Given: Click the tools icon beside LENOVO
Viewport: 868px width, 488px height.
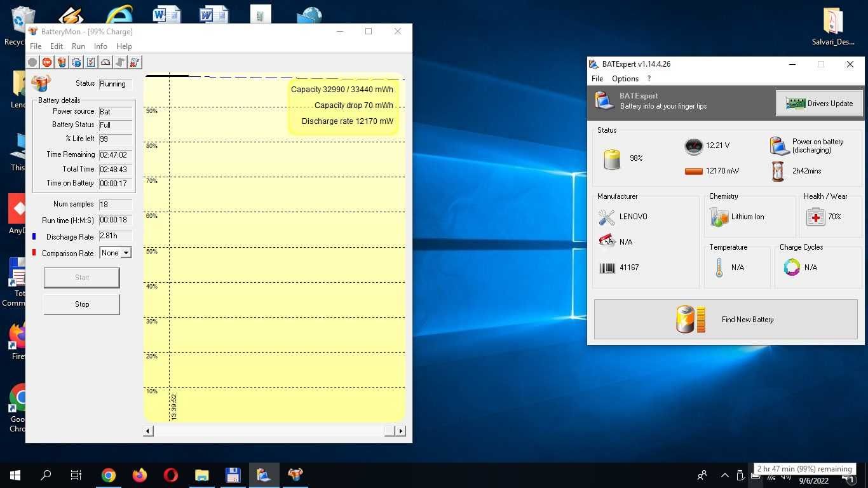Looking at the screenshot, I should (607, 217).
